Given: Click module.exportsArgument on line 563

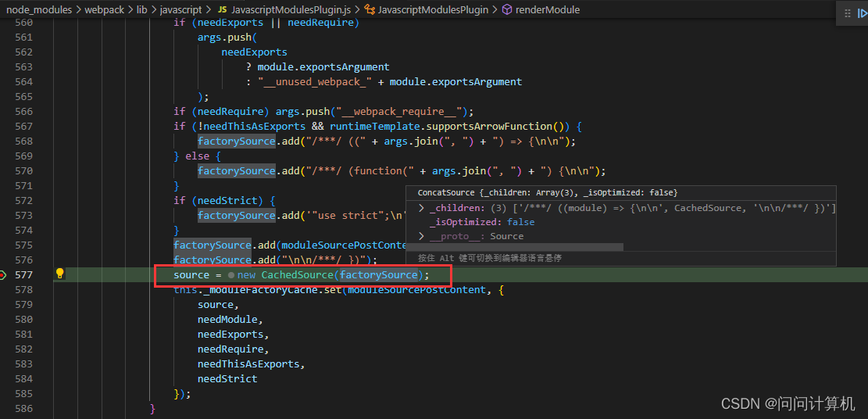Looking at the screenshot, I should (323, 67).
